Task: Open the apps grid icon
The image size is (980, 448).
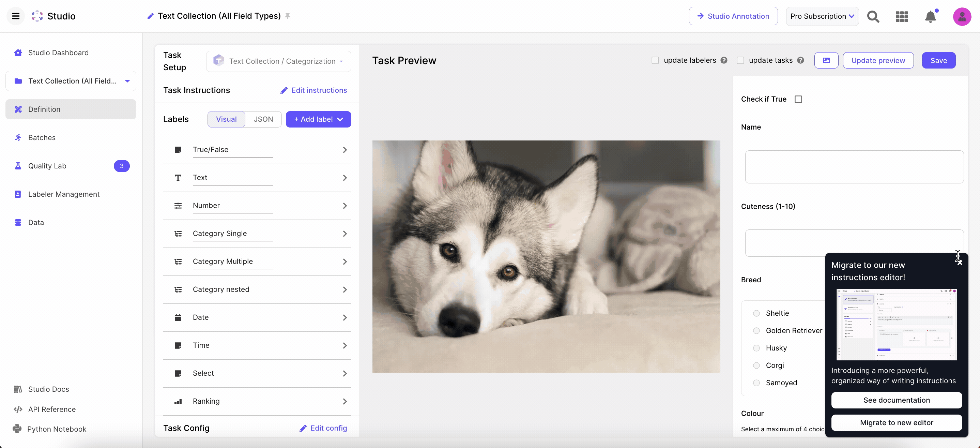Action: click(x=902, y=16)
